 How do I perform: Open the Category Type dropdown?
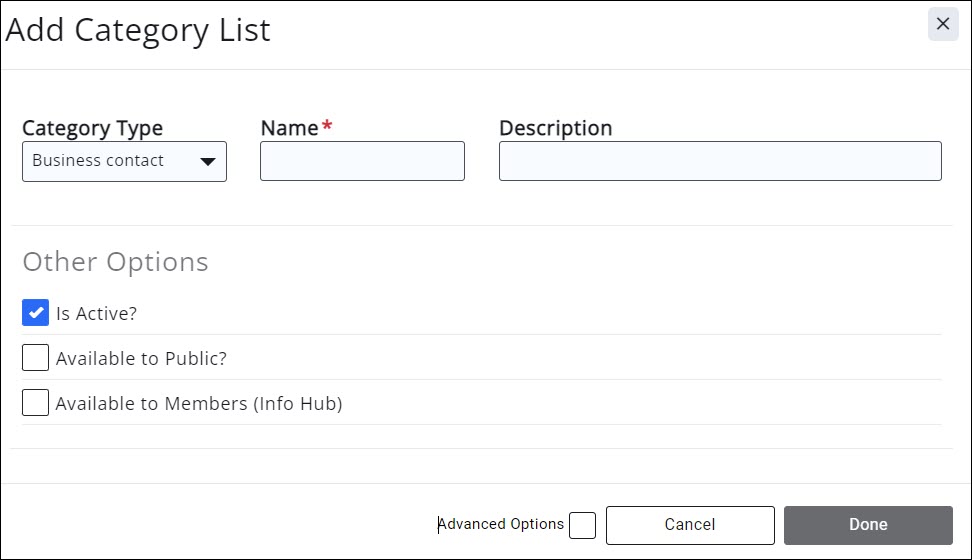pyautogui.click(x=124, y=161)
